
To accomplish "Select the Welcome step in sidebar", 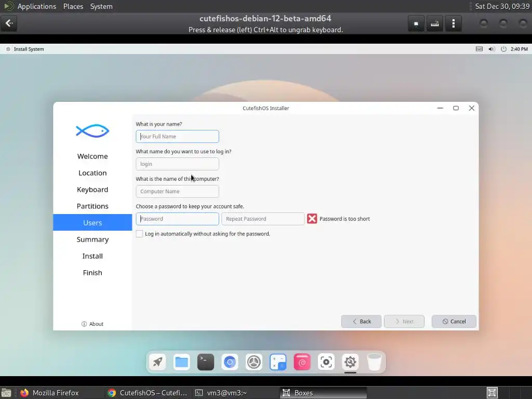I will [92, 156].
